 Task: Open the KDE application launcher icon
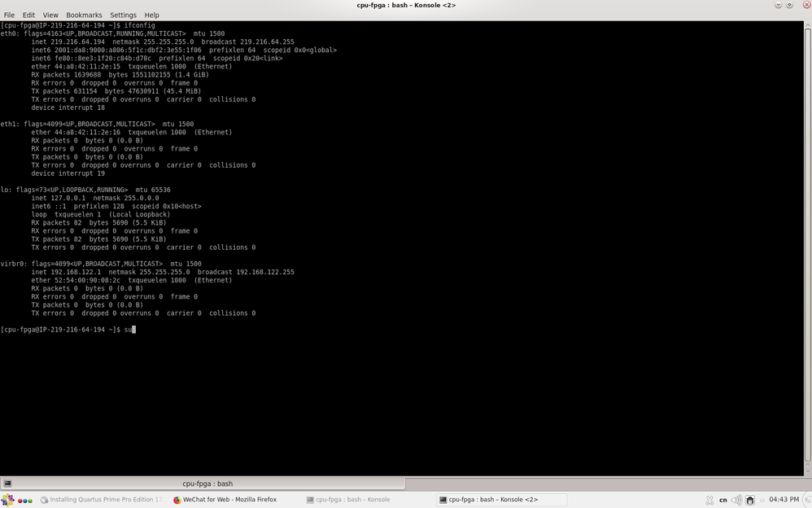(x=8, y=500)
